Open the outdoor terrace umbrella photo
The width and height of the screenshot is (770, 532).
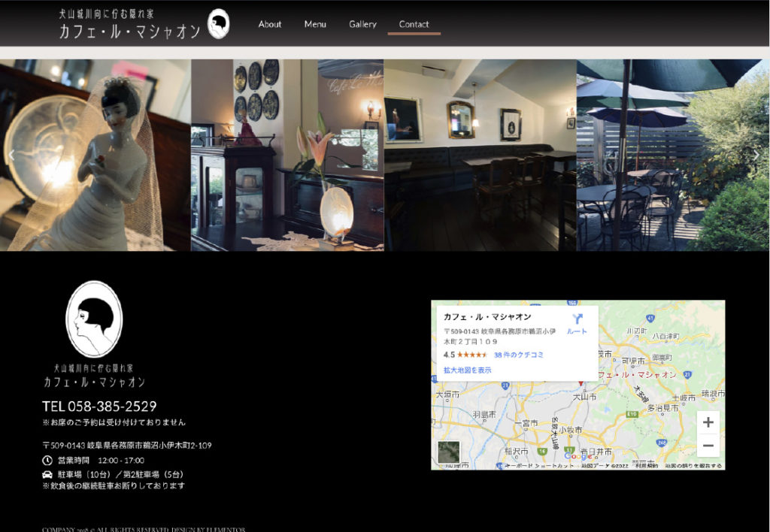coord(672,155)
